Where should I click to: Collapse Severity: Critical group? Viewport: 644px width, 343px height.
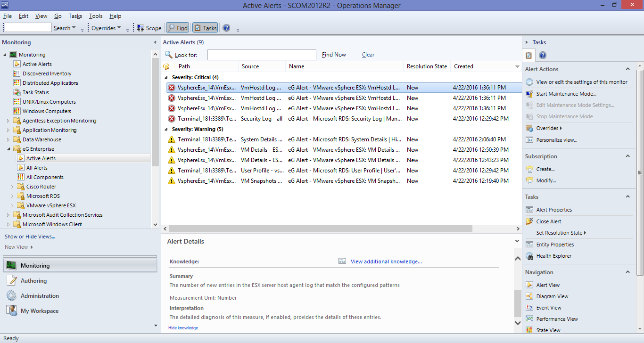tap(166, 77)
